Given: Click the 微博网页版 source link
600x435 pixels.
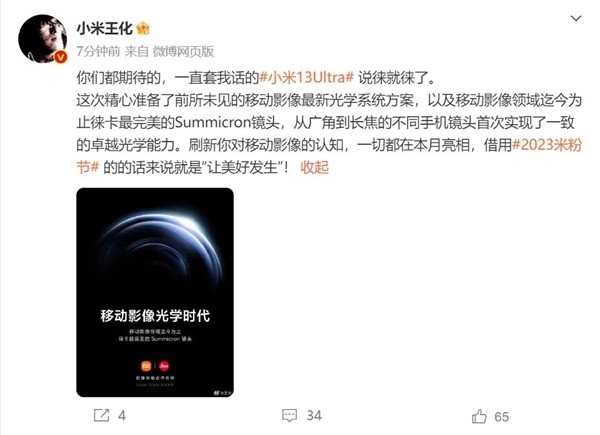Looking at the screenshot, I should (x=183, y=51).
